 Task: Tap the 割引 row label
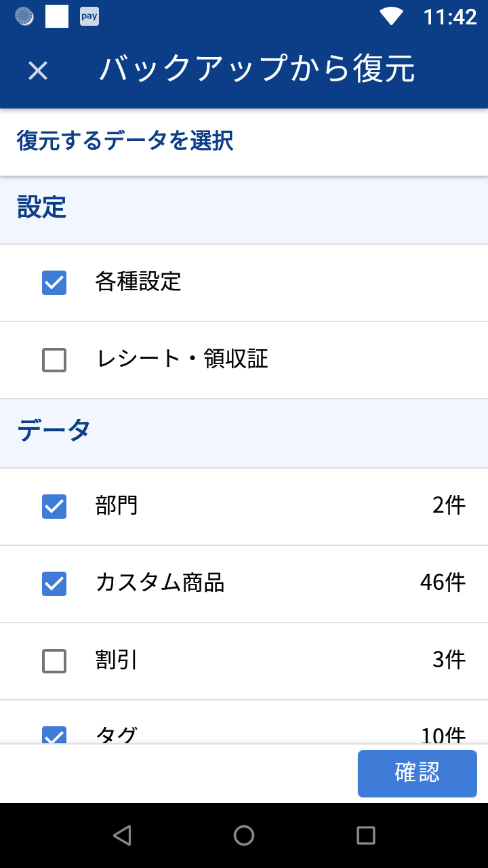[x=117, y=660]
